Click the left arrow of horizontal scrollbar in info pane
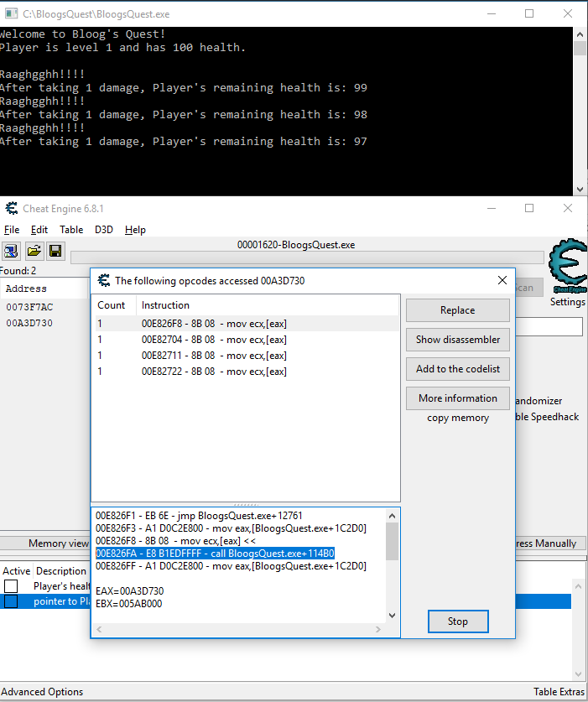Viewport: 588px width, 702px height. (99, 629)
